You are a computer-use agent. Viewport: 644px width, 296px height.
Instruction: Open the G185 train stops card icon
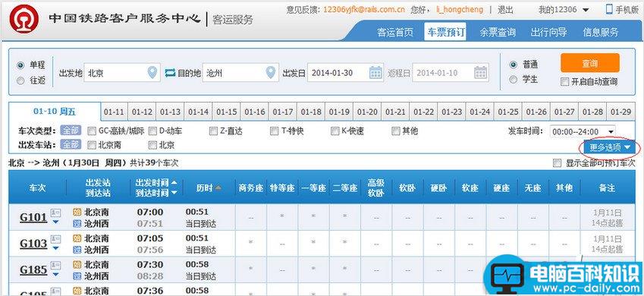55,265
